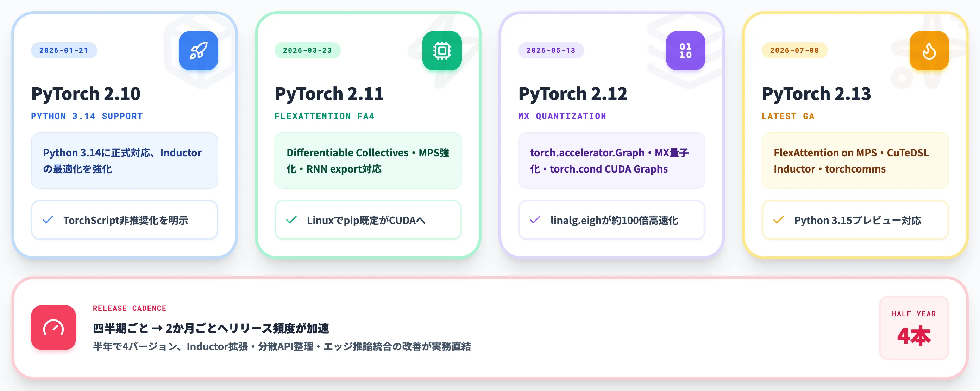Screen dimensions: 980x391
Task: Click the torch.accelerator.Graph description box
Action: 611,160
